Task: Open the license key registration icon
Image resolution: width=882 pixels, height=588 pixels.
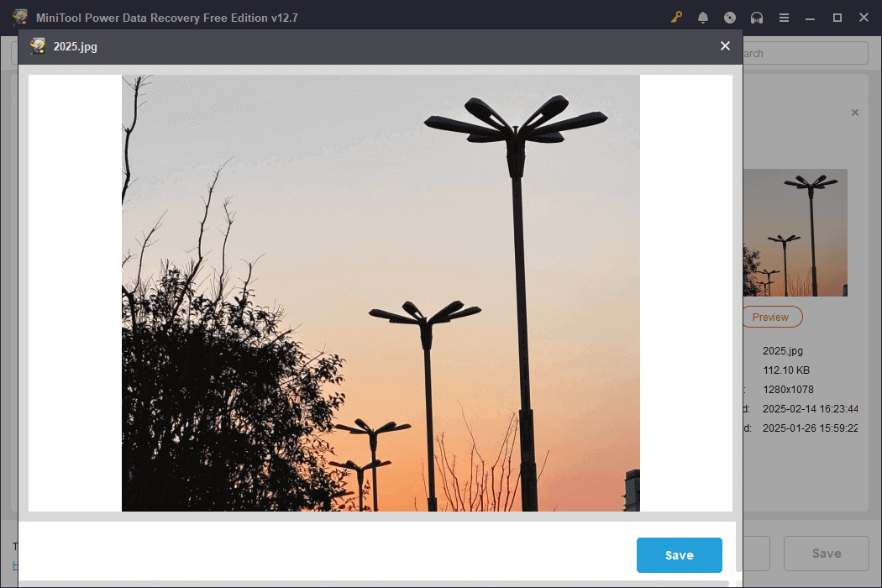Action: click(676, 17)
